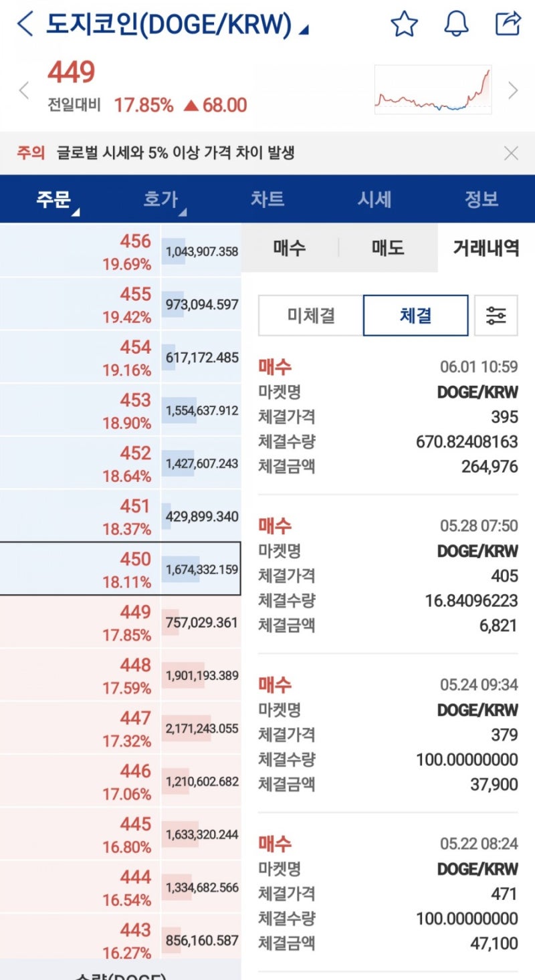Tap the back arrow in the header

25,24
